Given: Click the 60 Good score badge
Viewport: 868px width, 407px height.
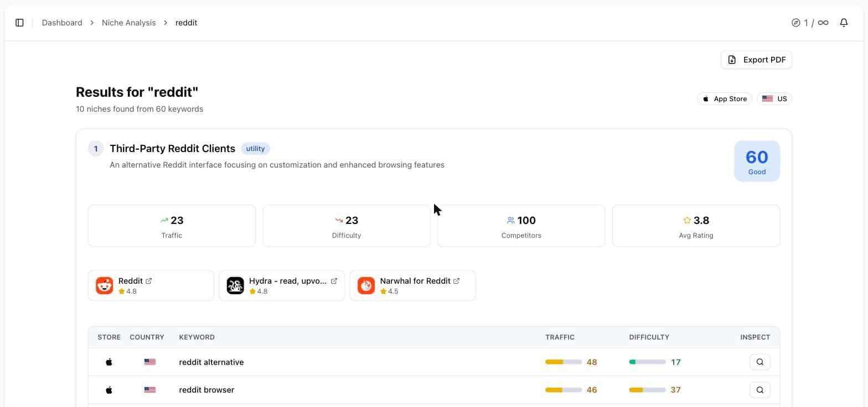Looking at the screenshot, I should tap(757, 161).
